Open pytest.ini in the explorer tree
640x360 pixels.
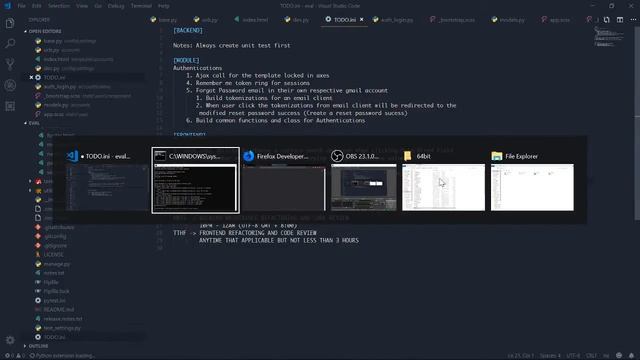pos(54,300)
